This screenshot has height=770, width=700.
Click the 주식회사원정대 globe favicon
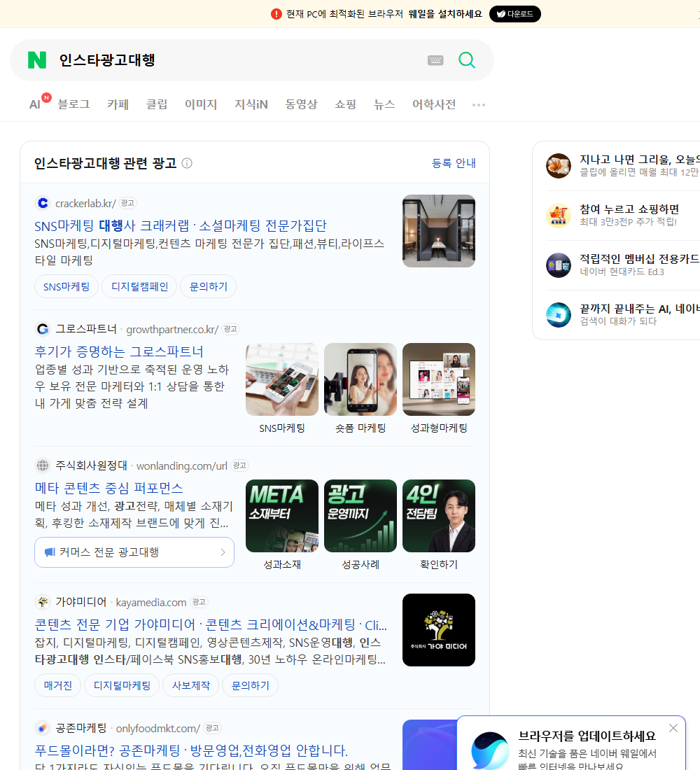pos(43,465)
